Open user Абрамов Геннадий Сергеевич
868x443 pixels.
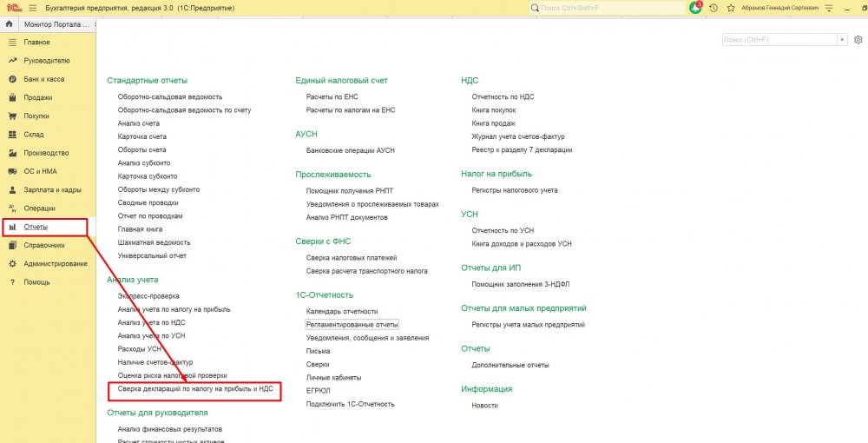[780, 9]
